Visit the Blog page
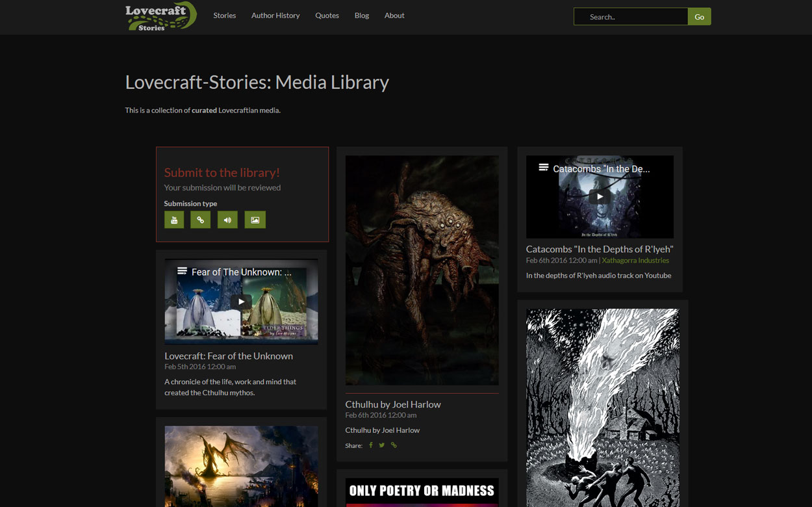 362,16
